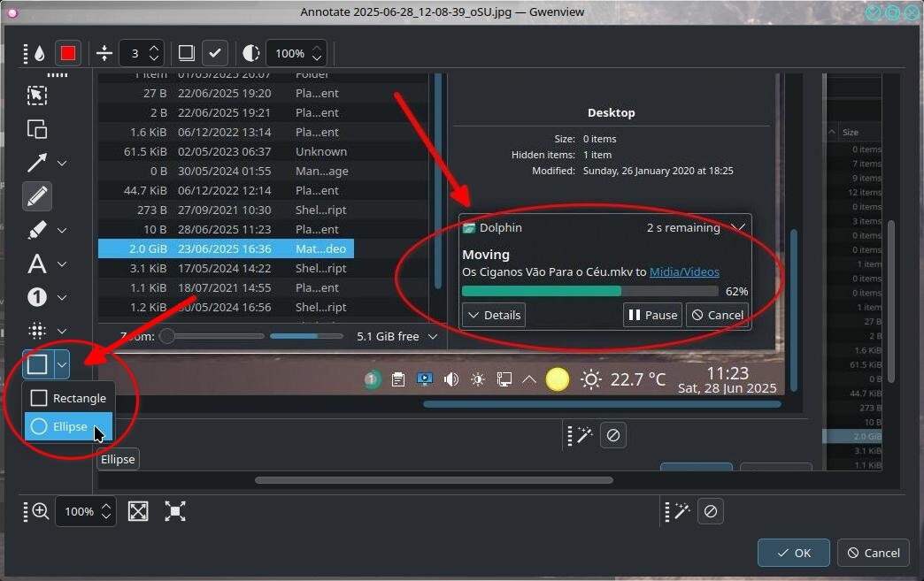Screen dimensions: 924x581
Task: Choose the Select tool with dashed cursor box
Action: point(37,96)
